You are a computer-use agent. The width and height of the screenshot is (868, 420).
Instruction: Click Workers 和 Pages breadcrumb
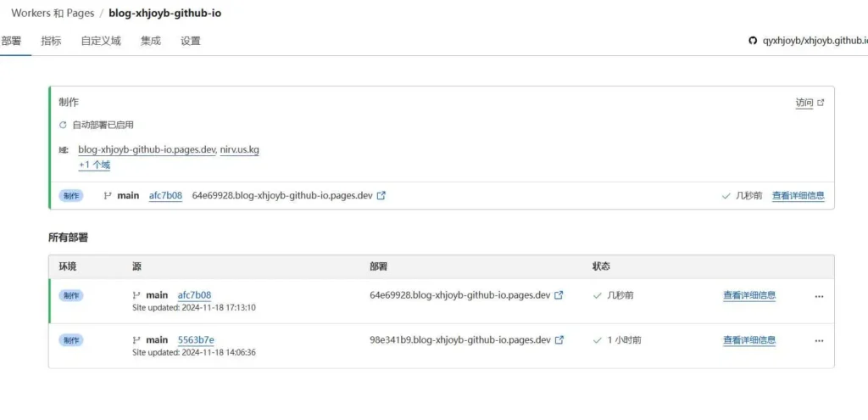(51, 14)
